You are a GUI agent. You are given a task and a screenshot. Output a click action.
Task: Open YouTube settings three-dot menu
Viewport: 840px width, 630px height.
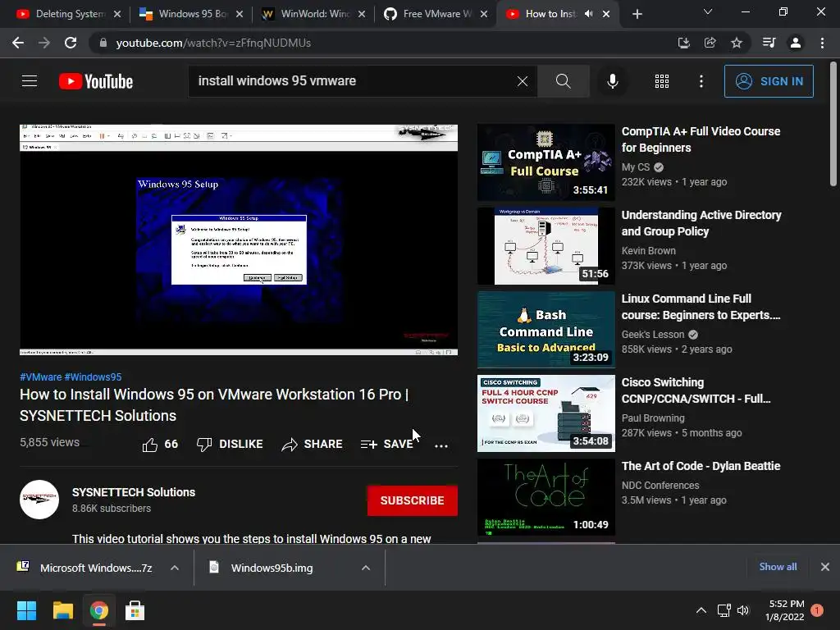click(x=701, y=81)
